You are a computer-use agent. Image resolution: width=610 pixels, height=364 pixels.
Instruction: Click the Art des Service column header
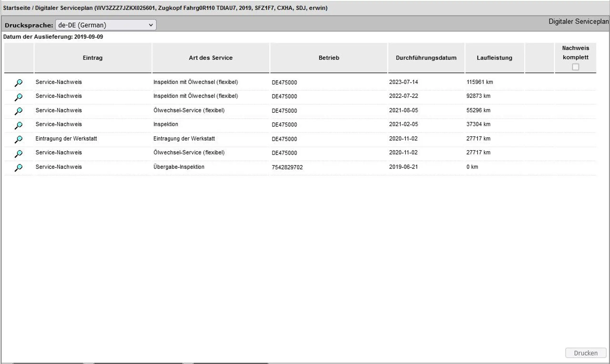point(211,58)
